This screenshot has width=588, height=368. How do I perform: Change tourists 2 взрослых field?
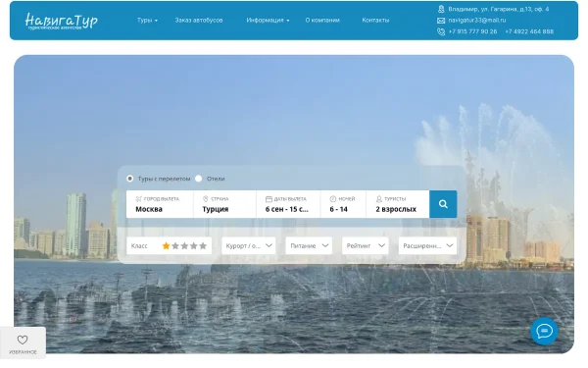pyautogui.click(x=398, y=204)
